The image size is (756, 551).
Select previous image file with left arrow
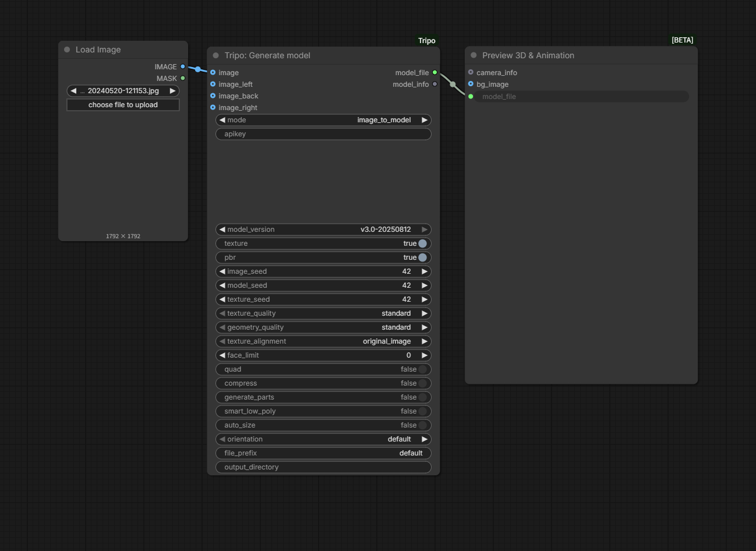coord(73,91)
